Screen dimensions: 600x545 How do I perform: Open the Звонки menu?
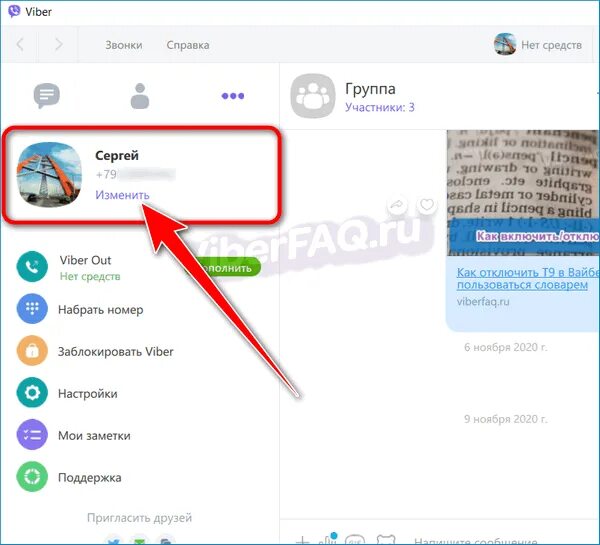(124, 45)
